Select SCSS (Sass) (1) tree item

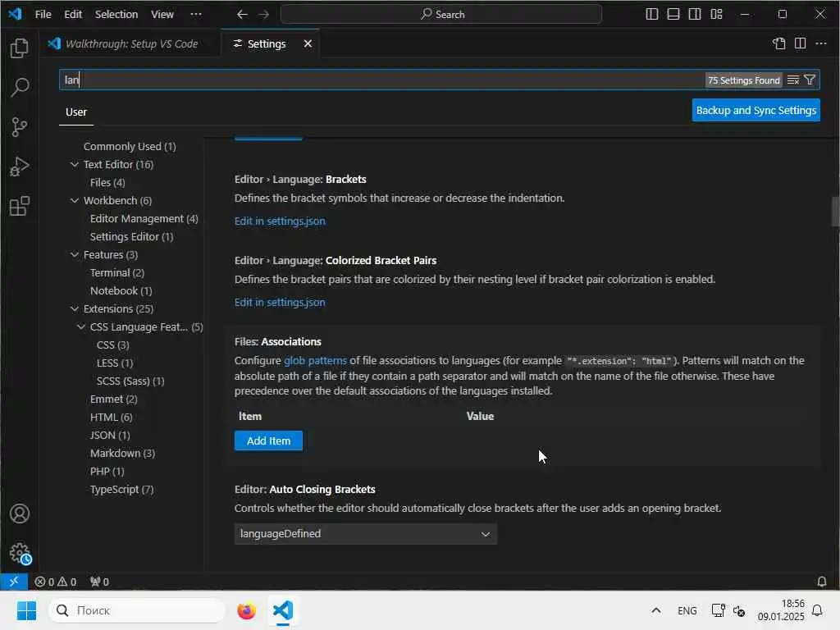130,381
